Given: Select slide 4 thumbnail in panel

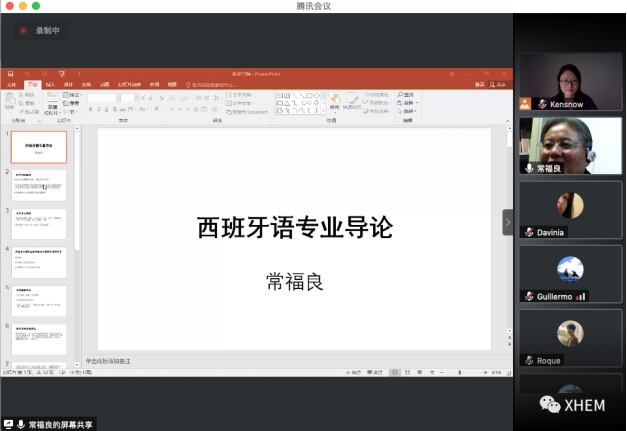Looking at the screenshot, I should (39, 262).
